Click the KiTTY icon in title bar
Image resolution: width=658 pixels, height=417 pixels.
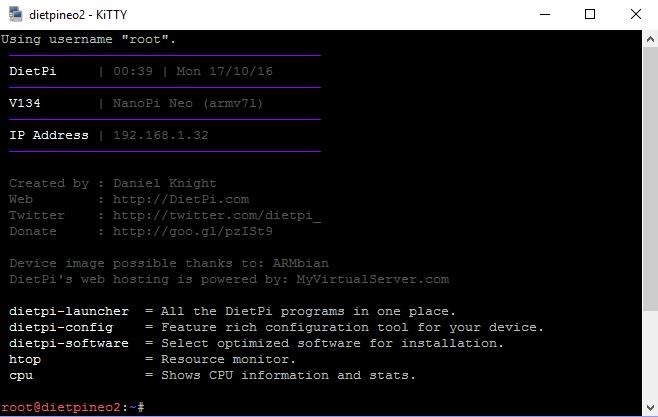click(13, 14)
